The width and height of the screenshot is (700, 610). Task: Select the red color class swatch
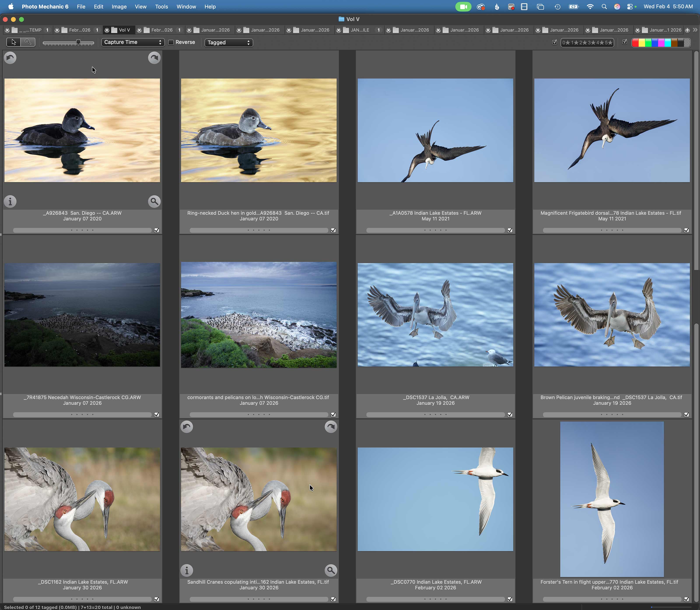635,43
